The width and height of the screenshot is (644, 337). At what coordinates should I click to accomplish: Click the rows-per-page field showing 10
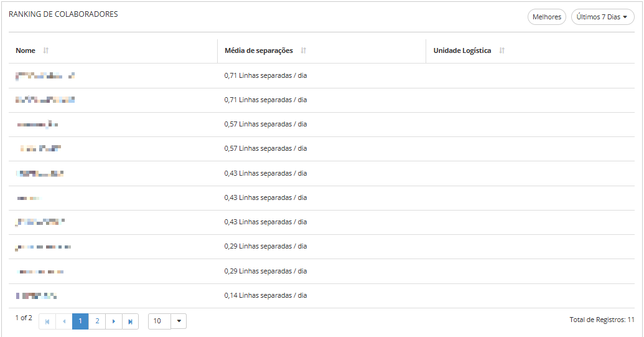click(x=159, y=321)
